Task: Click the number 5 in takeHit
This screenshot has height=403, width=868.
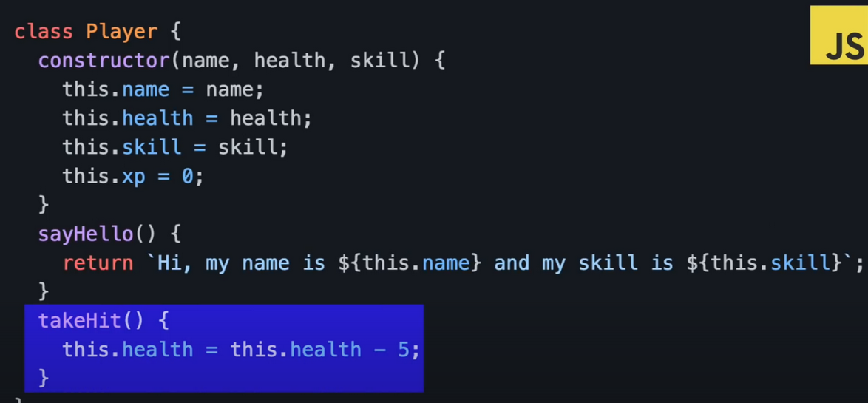Action: (x=403, y=350)
